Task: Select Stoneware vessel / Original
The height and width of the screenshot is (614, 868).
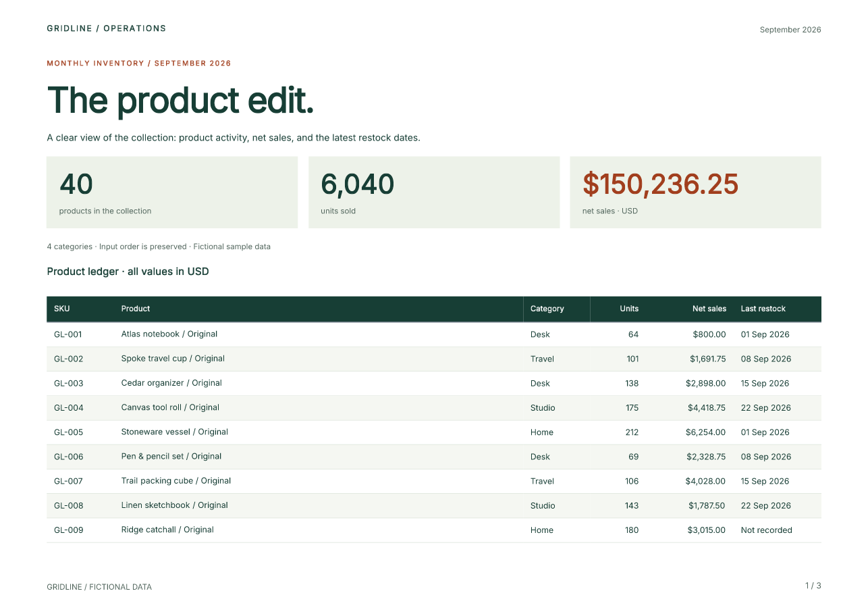Action: (175, 432)
